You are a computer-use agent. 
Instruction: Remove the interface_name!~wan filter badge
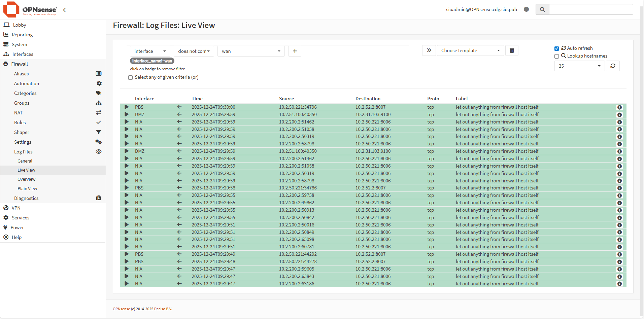[152, 61]
